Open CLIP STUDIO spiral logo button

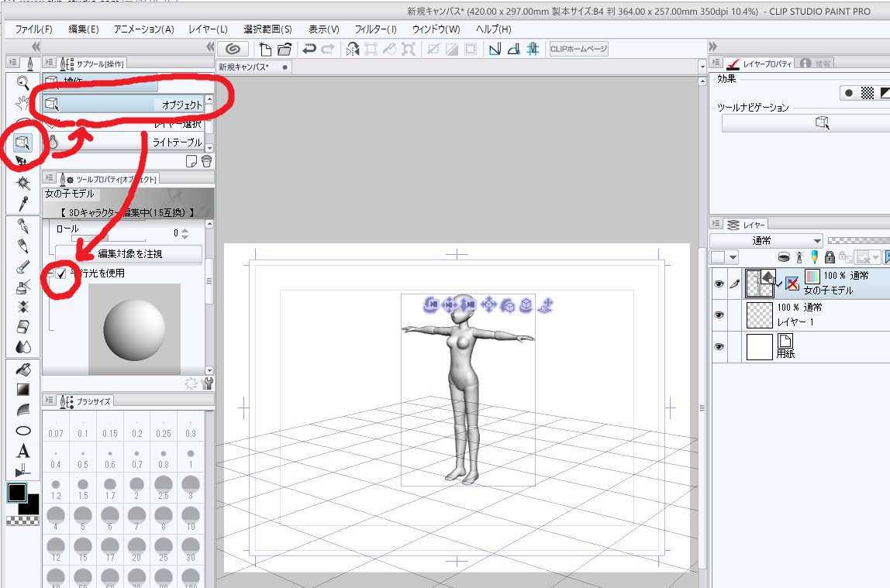pyautogui.click(x=233, y=50)
